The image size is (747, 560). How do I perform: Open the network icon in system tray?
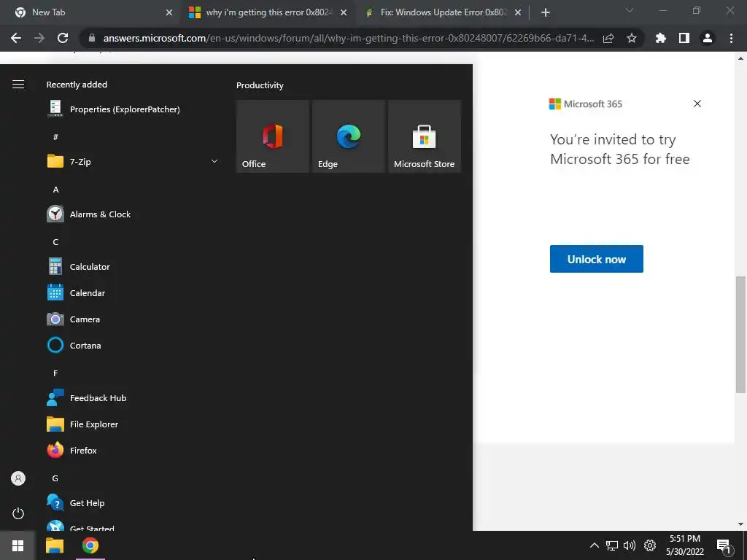(612, 545)
